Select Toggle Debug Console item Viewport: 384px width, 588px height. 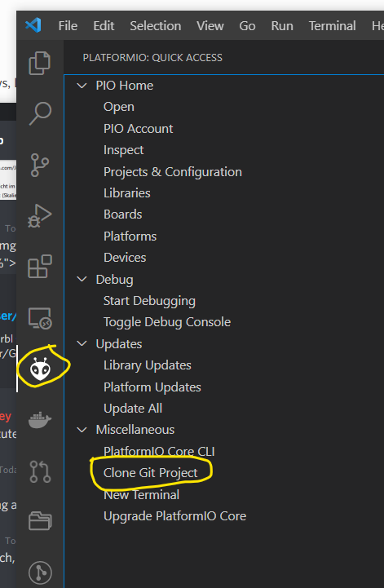pos(167,322)
